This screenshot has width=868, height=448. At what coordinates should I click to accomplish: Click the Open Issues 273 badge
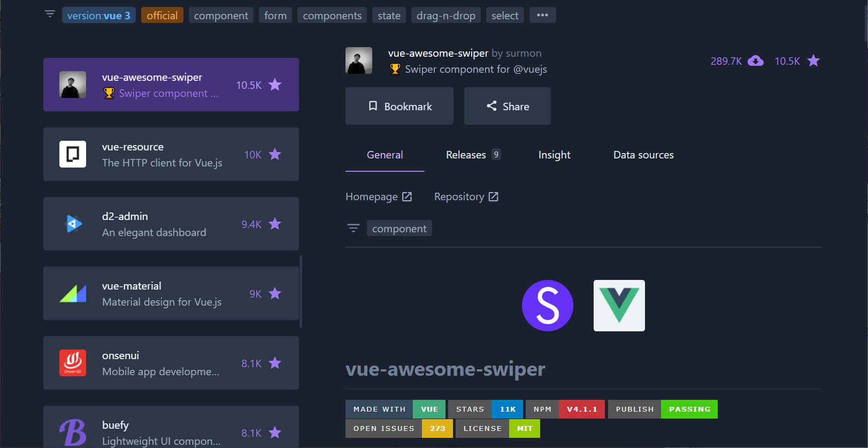399,428
